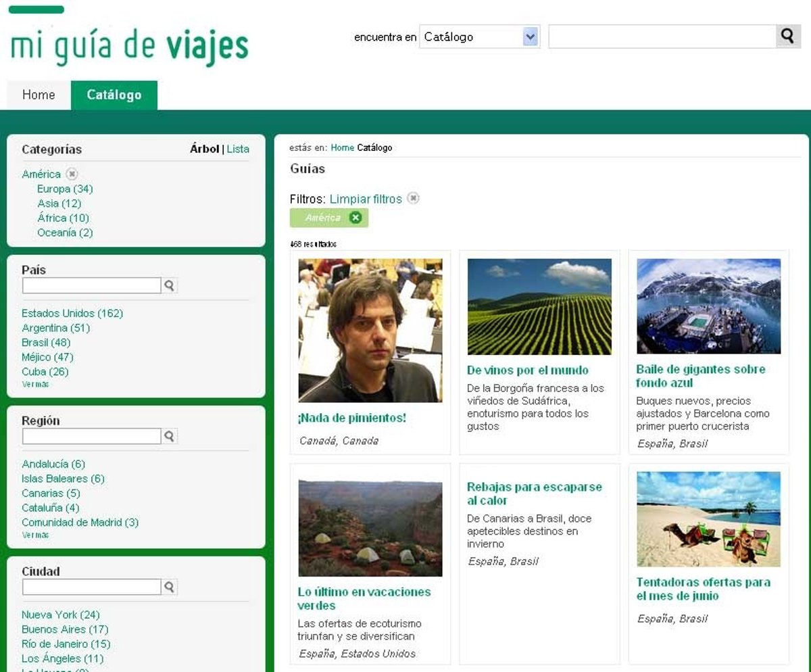Switch categories to Lista view
The height and width of the screenshot is (672, 811).
(238, 149)
